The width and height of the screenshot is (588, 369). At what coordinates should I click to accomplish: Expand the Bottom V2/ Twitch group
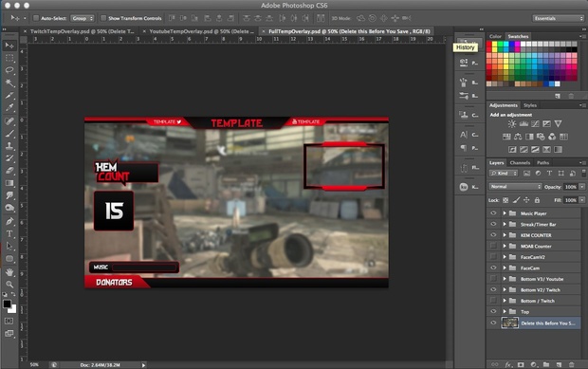(x=505, y=290)
